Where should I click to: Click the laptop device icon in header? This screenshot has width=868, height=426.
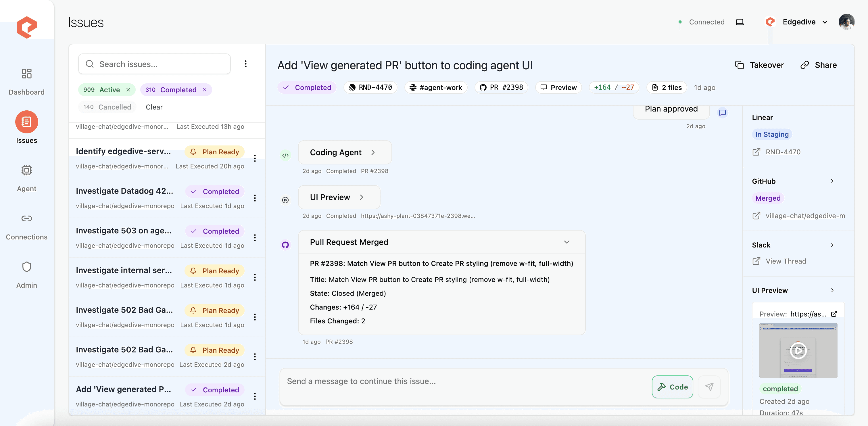[x=740, y=22]
